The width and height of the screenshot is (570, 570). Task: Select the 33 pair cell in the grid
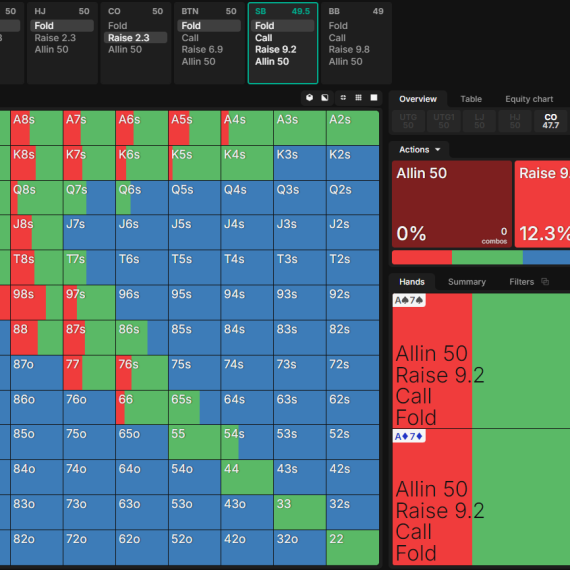coord(300,512)
